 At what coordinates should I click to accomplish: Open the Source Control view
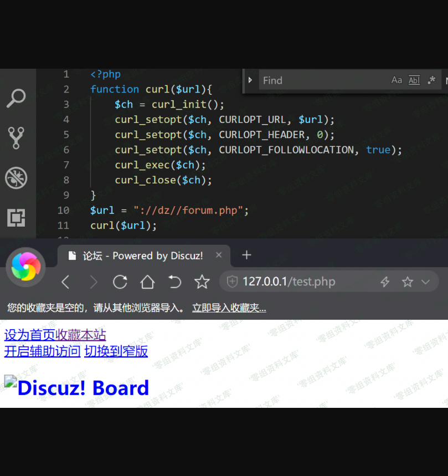[x=16, y=137]
